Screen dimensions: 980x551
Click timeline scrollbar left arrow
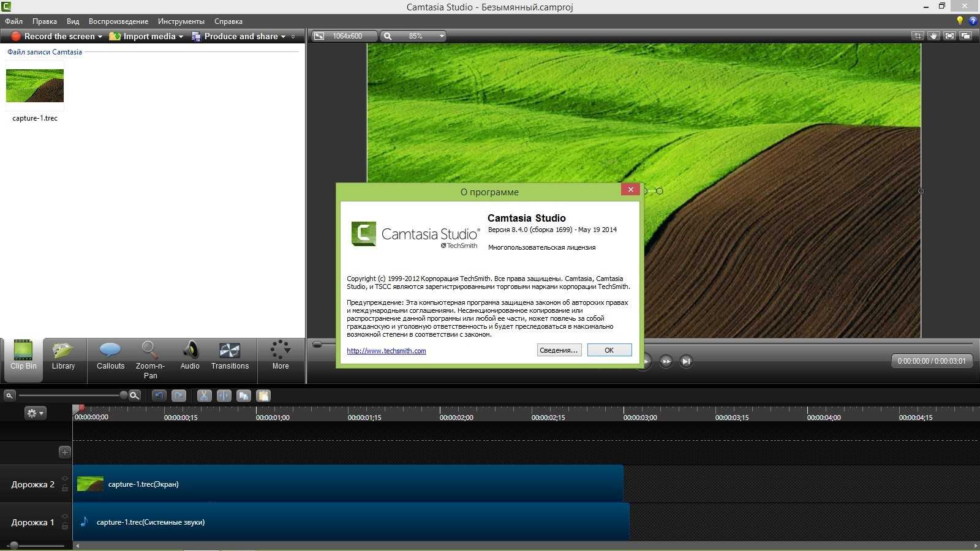coord(77,545)
